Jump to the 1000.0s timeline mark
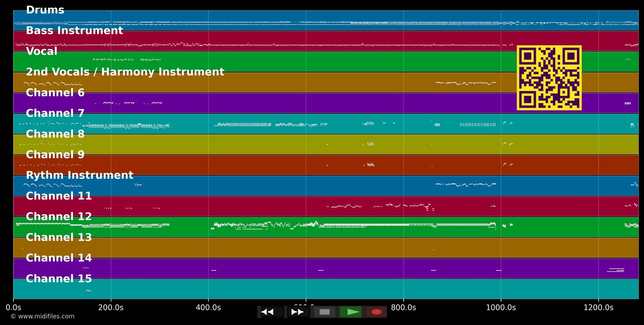The width and height of the screenshot is (644, 325). point(501,307)
